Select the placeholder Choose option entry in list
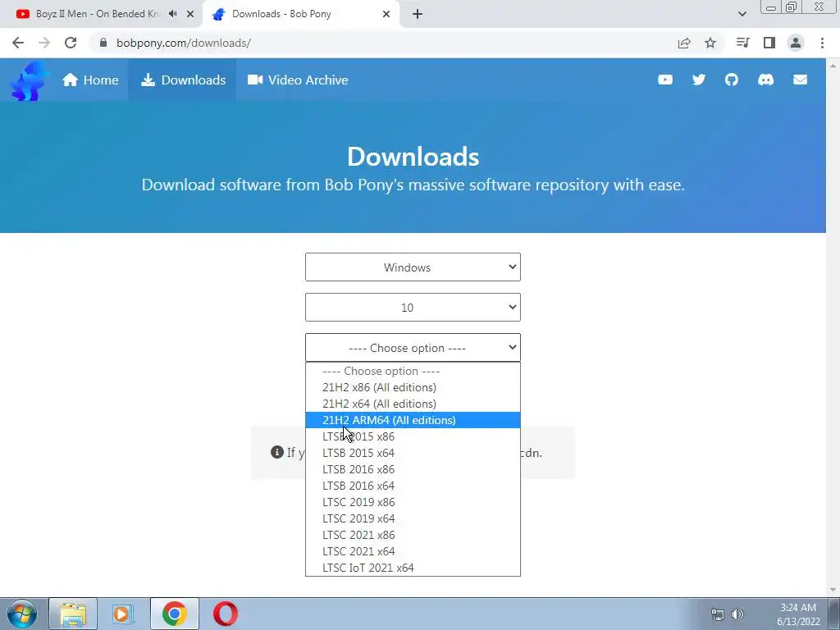The width and height of the screenshot is (840, 630). [413, 372]
